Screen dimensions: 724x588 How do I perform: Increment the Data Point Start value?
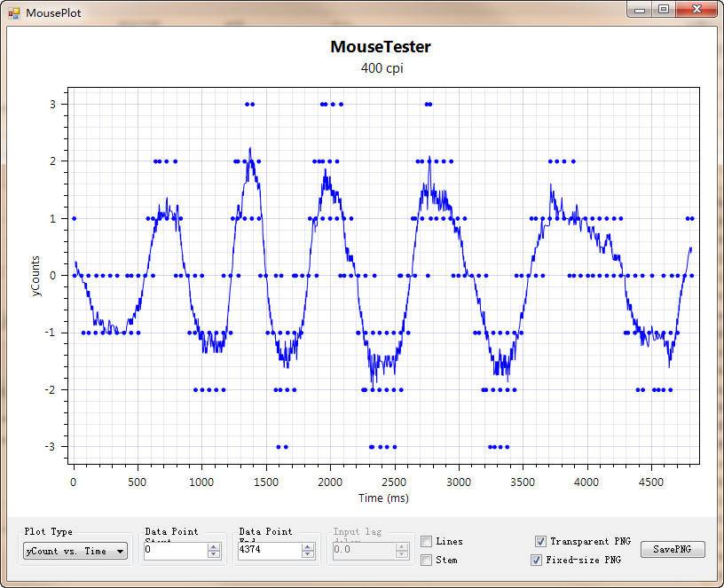[214, 546]
